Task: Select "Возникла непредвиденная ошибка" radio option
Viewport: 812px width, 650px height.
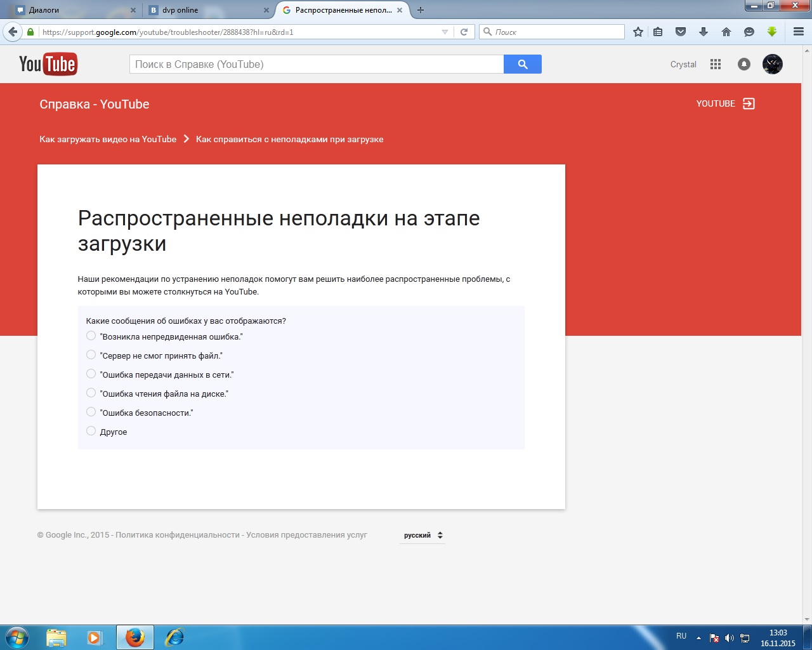Action: [x=91, y=336]
